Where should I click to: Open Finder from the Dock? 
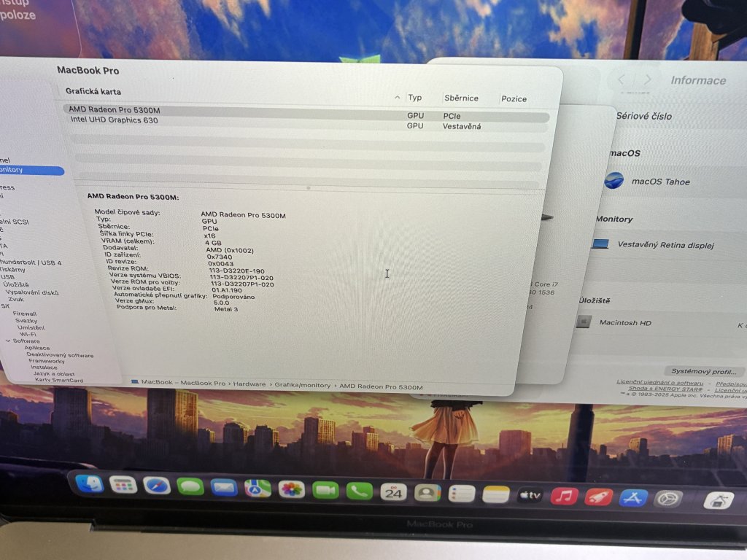tap(90, 484)
